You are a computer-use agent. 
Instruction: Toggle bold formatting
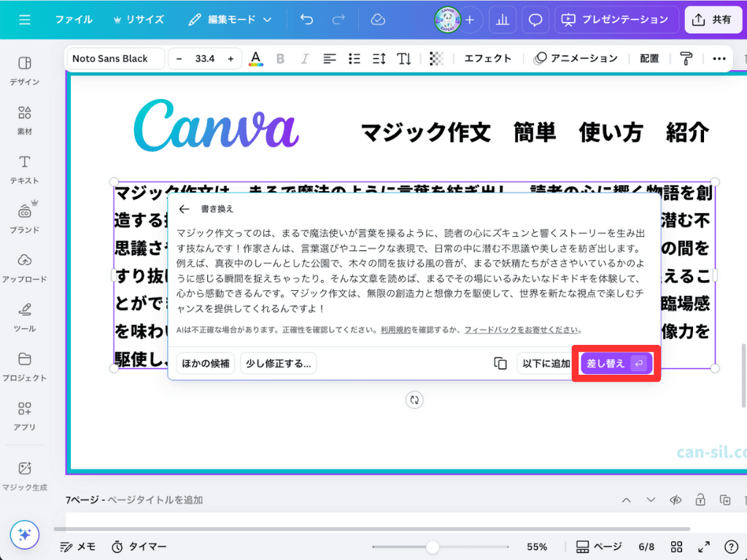coord(281,58)
